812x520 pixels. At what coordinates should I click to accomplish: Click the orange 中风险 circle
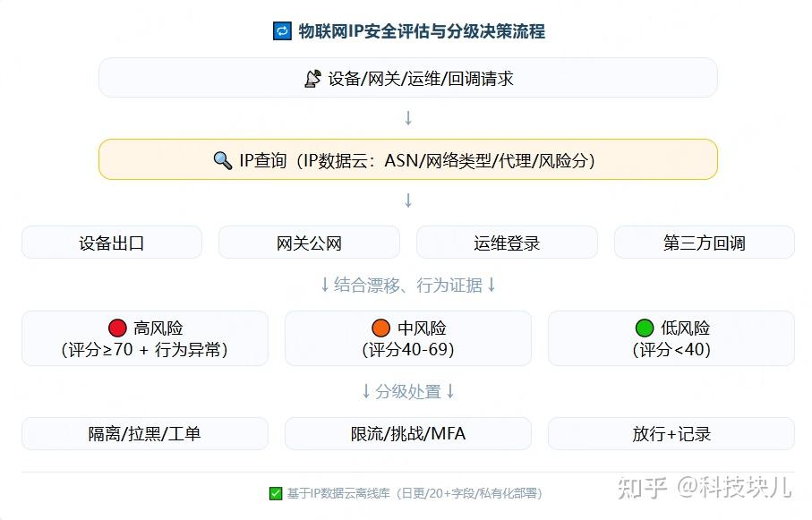tap(381, 328)
